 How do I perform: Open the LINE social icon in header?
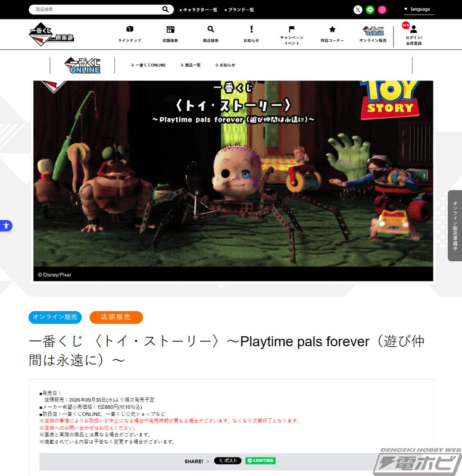[370, 10]
